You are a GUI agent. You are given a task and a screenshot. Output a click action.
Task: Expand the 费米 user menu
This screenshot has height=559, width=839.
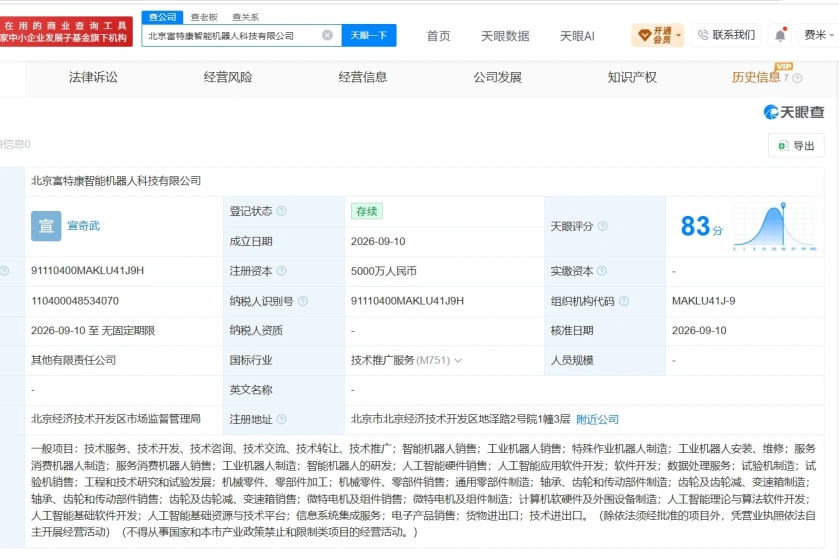coord(818,35)
